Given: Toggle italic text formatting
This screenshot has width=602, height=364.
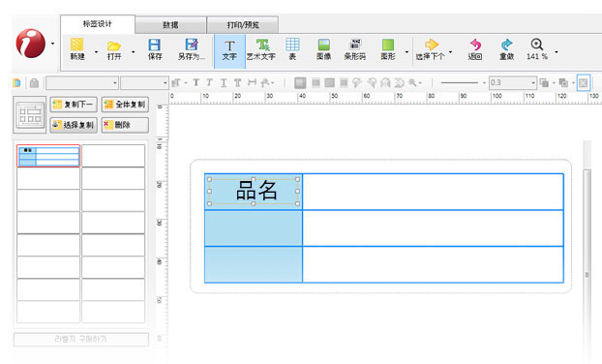Looking at the screenshot, I should tap(209, 82).
